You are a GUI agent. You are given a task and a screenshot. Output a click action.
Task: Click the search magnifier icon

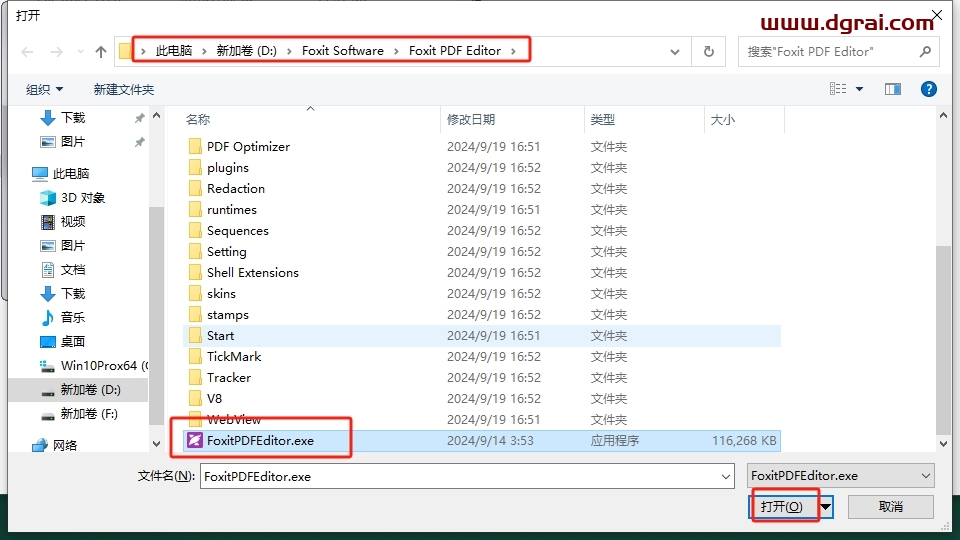point(925,52)
